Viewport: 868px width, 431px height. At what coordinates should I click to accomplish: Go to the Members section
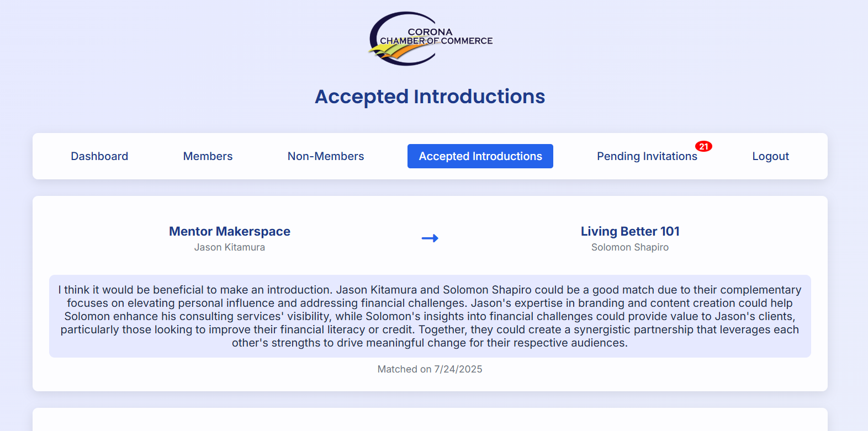tap(208, 156)
